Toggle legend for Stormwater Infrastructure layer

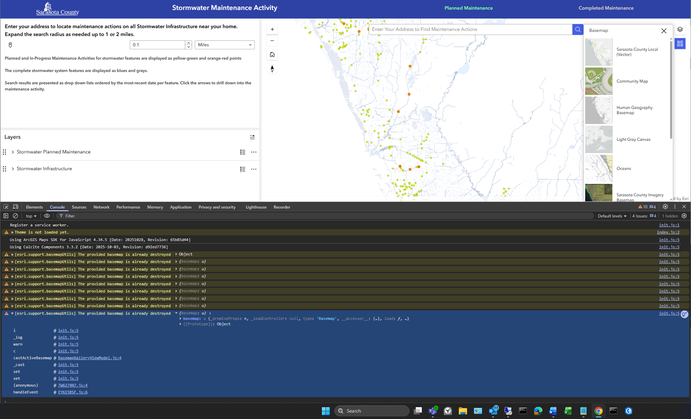(x=243, y=169)
